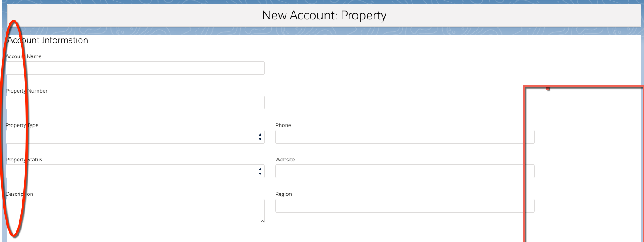Select the Phone input field
644x242 pixels.
click(x=405, y=137)
